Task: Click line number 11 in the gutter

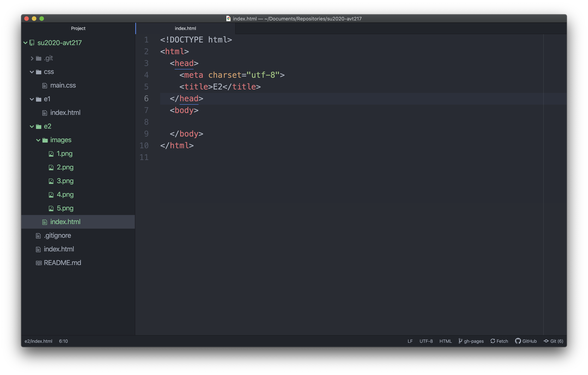Action: coord(144,157)
